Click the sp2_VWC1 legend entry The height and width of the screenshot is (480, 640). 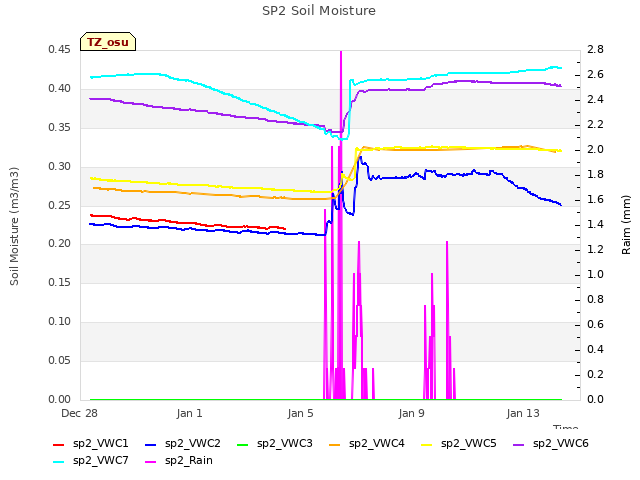91,444
